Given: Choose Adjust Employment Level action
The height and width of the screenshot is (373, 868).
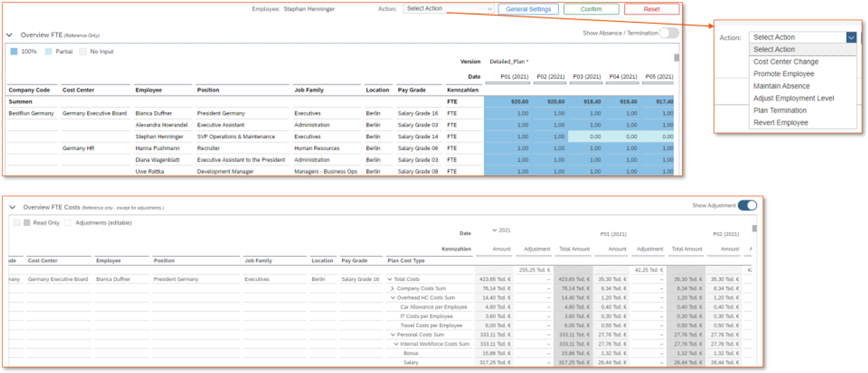Looking at the screenshot, I should (x=793, y=98).
